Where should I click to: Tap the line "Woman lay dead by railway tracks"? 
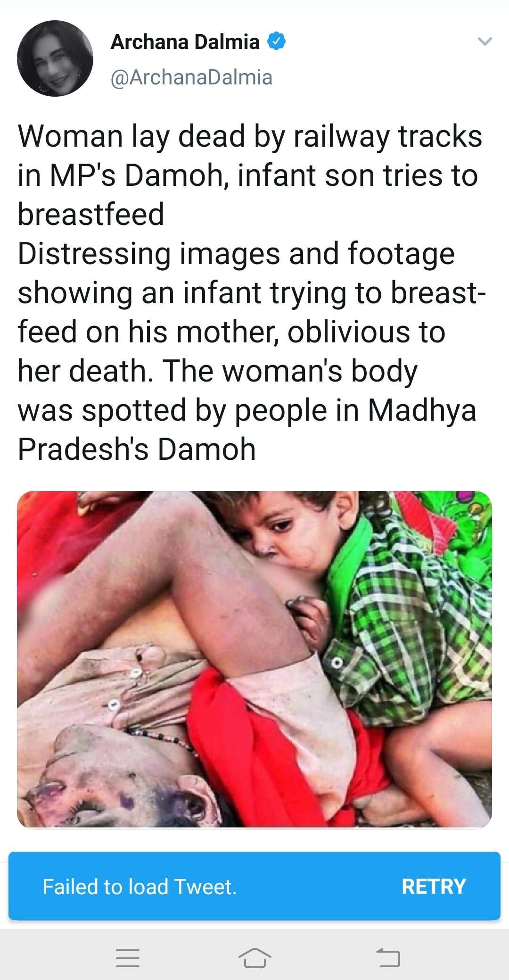pos(250,137)
